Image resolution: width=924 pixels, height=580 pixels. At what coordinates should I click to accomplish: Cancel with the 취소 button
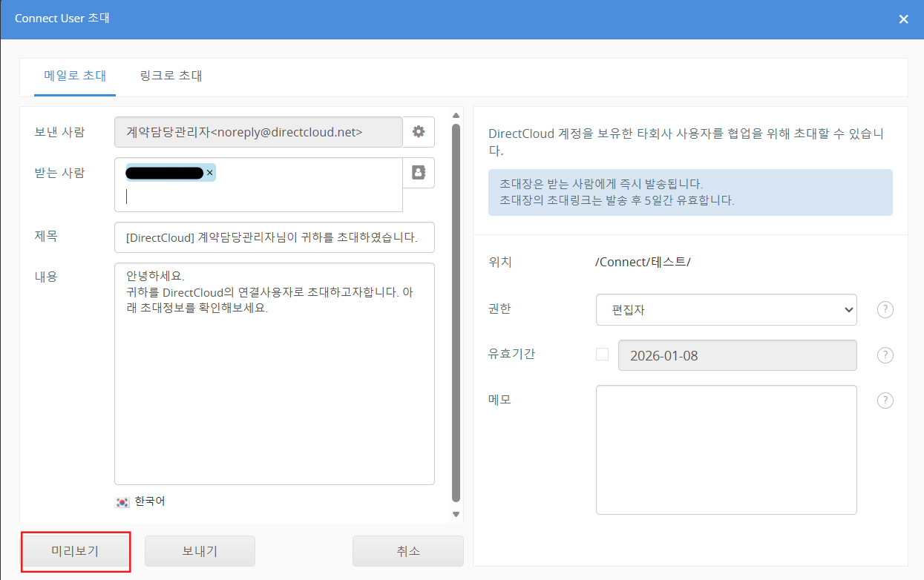(x=407, y=551)
